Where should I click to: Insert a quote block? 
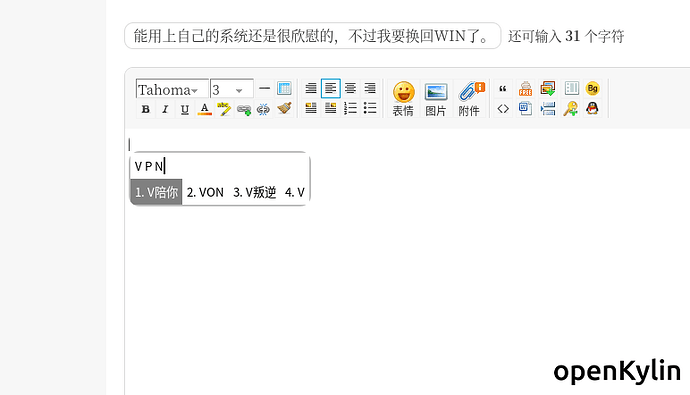coord(503,88)
